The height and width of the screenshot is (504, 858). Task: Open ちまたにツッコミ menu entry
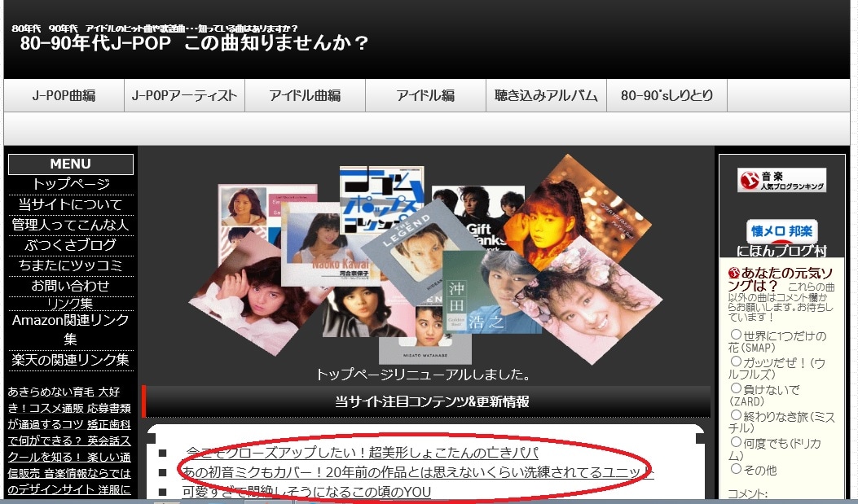71,265
